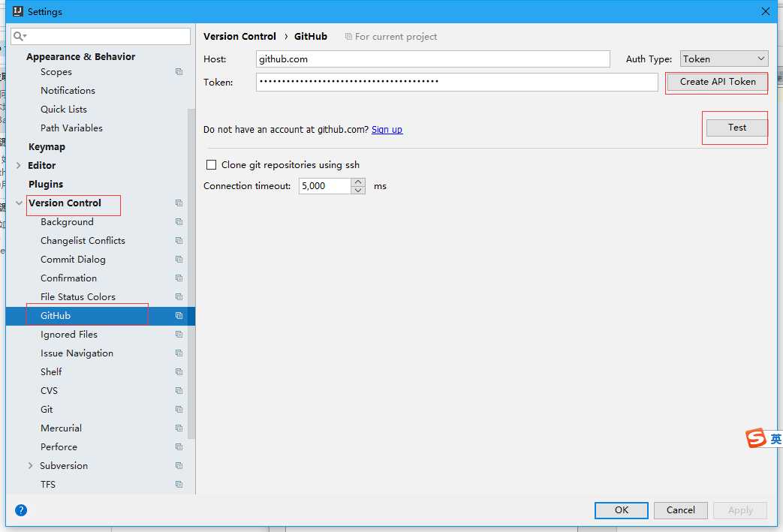Screen dimensions: 783x532
Task: Select Path Variables in settings tree
Action: (71, 128)
